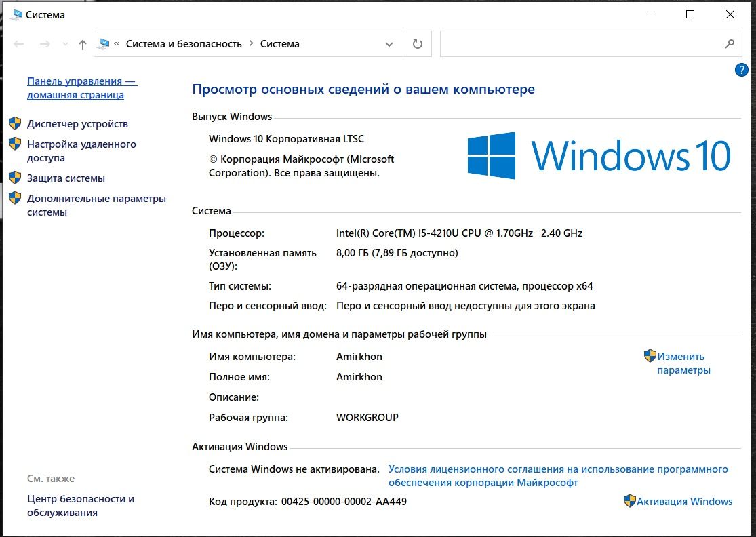756x537 pixels.
Task: Click the shield icon beside Изменить параметры
Action: [650, 356]
